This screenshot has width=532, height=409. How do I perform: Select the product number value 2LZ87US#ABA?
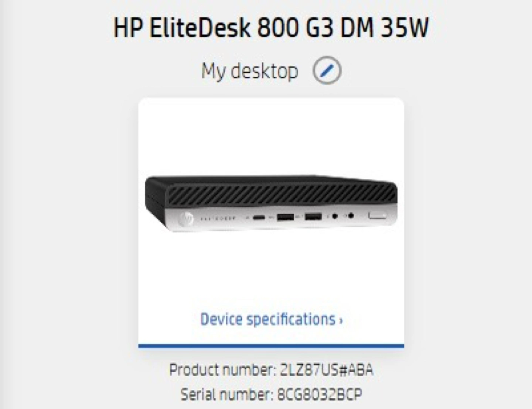click(327, 370)
